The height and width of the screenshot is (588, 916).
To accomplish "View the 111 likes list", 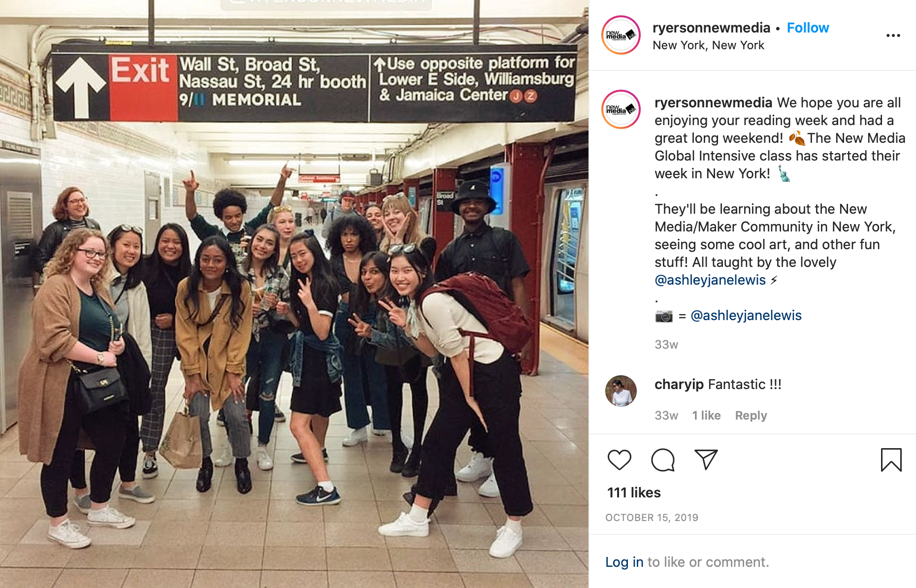I will click(x=634, y=492).
